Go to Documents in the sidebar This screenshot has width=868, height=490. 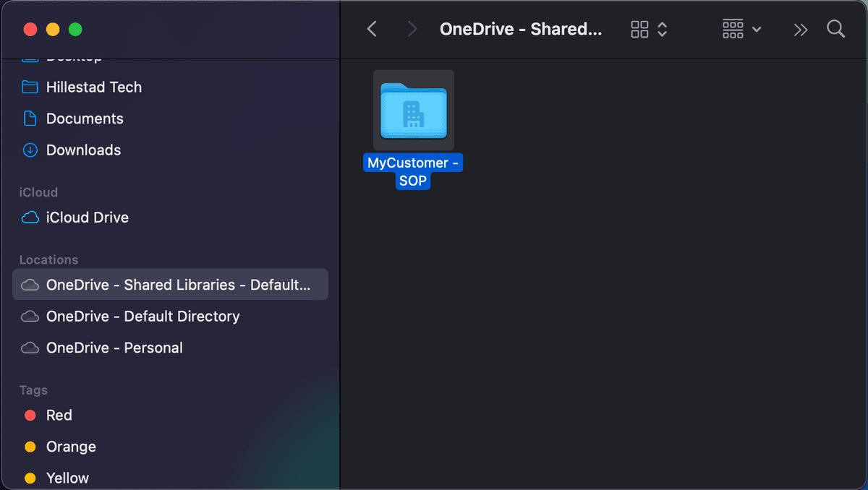click(85, 119)
